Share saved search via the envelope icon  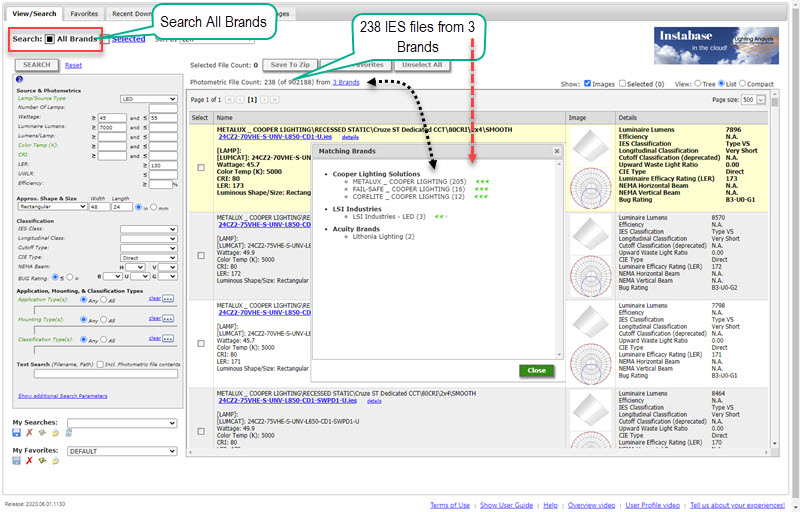pos(55,433)
